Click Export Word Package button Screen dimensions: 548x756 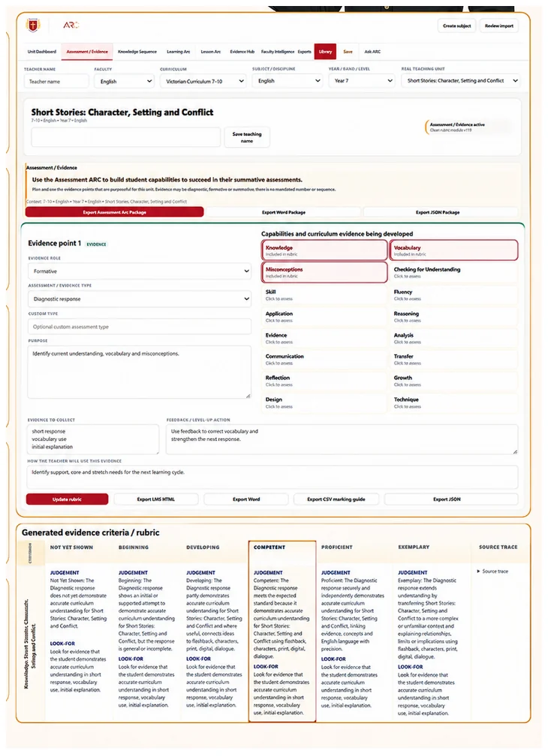coord(284,212)
